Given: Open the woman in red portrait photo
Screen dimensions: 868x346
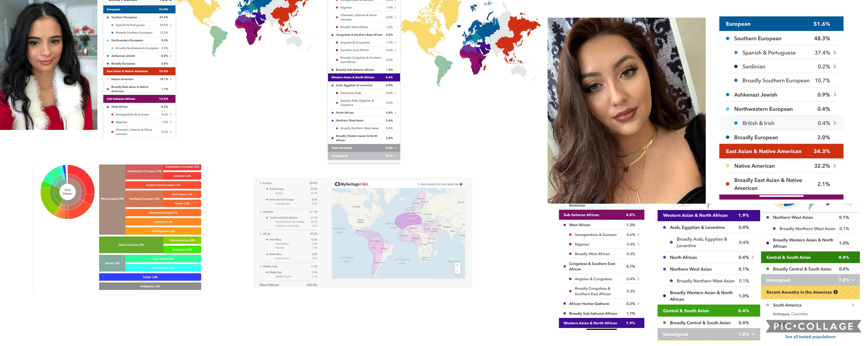Looking at the screenshot, I should [x=48, y=65].
